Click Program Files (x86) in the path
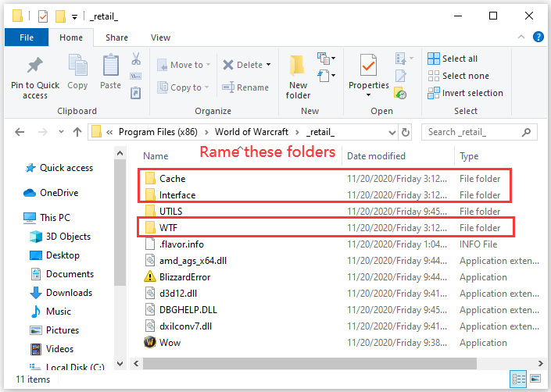The height and width of the screenshot is (392, 551). coord(158,132)
